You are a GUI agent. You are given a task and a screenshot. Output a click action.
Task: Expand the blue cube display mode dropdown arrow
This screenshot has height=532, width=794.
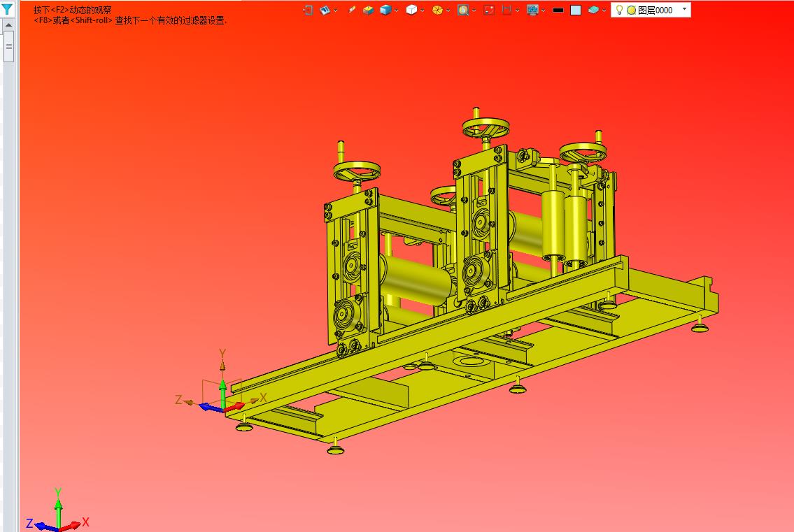coord(396,10)
